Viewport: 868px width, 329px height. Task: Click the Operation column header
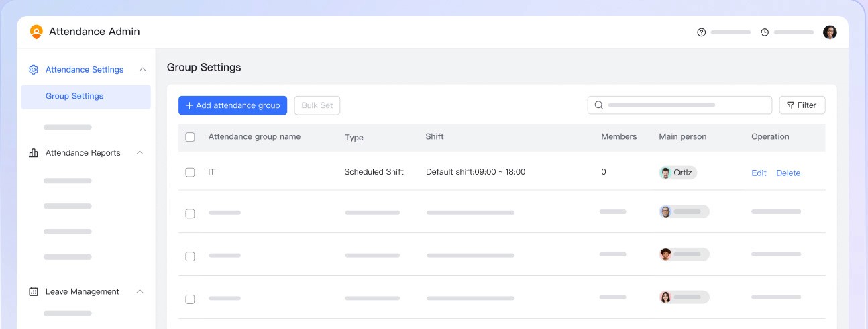(770, 137)
